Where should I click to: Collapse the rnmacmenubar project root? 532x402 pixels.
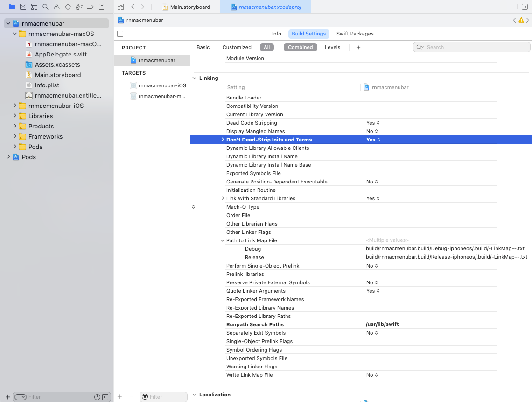point(8,23)
